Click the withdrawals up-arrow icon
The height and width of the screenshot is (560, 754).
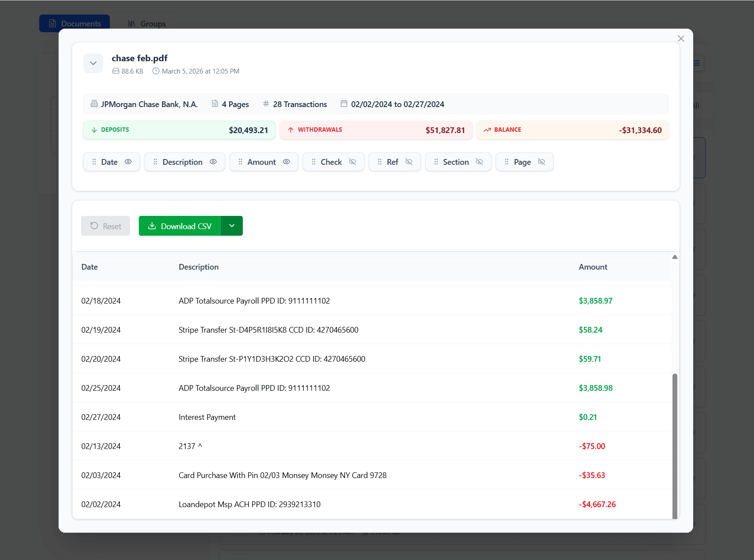[291, 130]
